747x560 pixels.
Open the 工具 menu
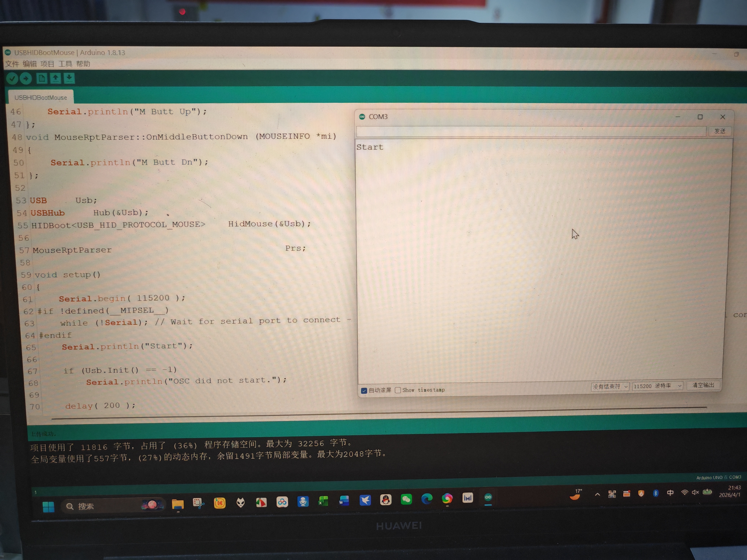point(65,64)
